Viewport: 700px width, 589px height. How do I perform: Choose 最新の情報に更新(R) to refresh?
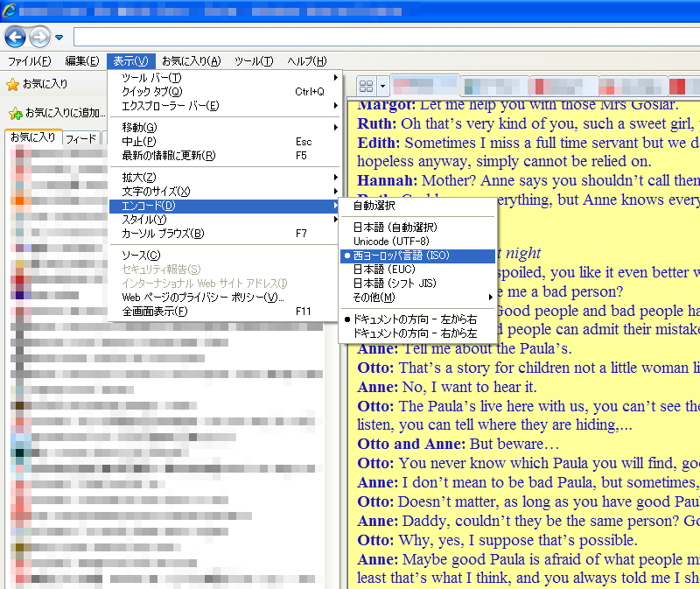click(168, 156)
